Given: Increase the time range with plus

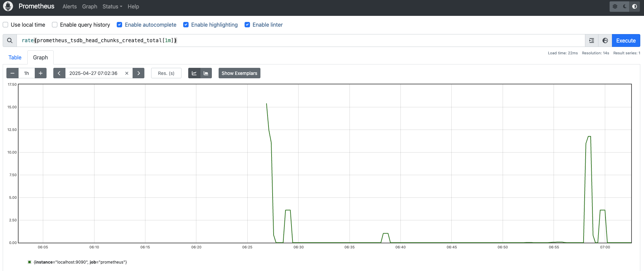Looking at the screenshot, I should click(40, 73).
